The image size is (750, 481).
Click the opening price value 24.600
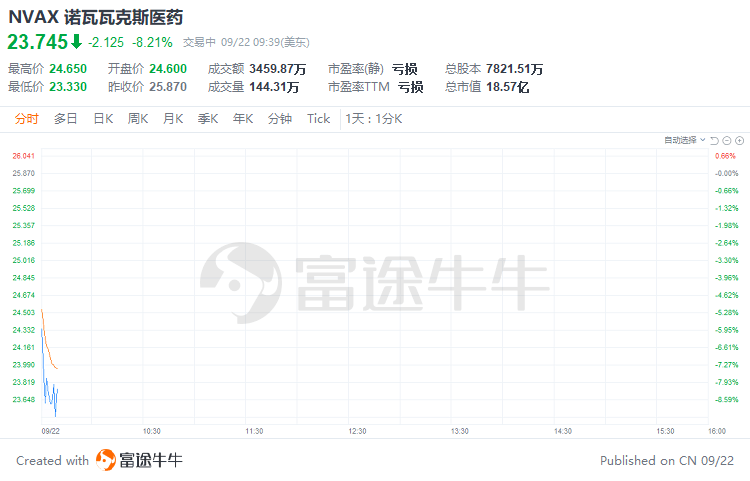168,69
